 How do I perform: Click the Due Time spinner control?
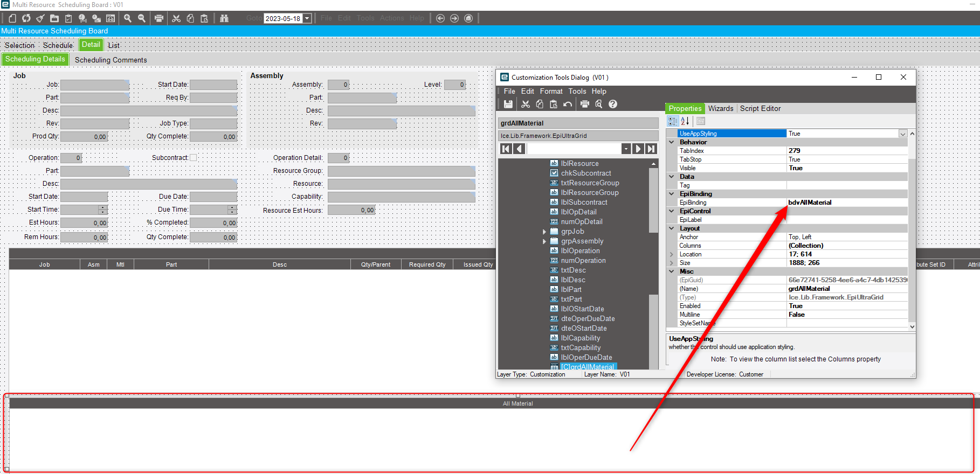coord(232,210)
